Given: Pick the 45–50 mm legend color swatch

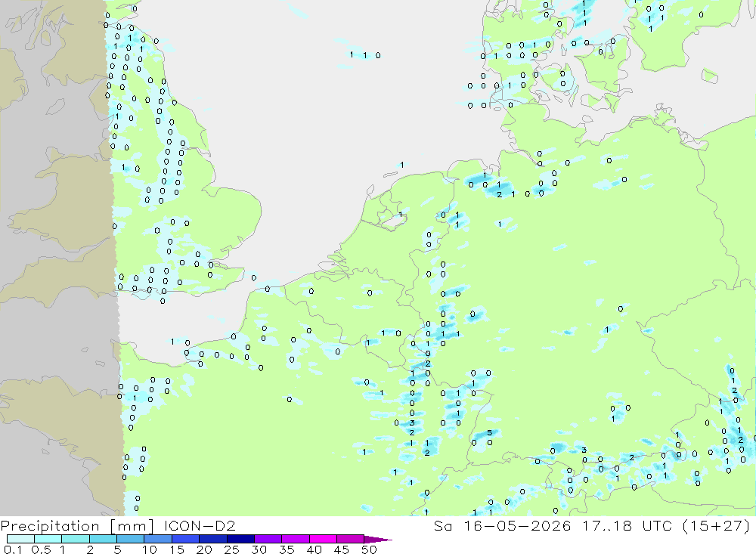Looking at the screenshot, I should [x=351, y=539].
